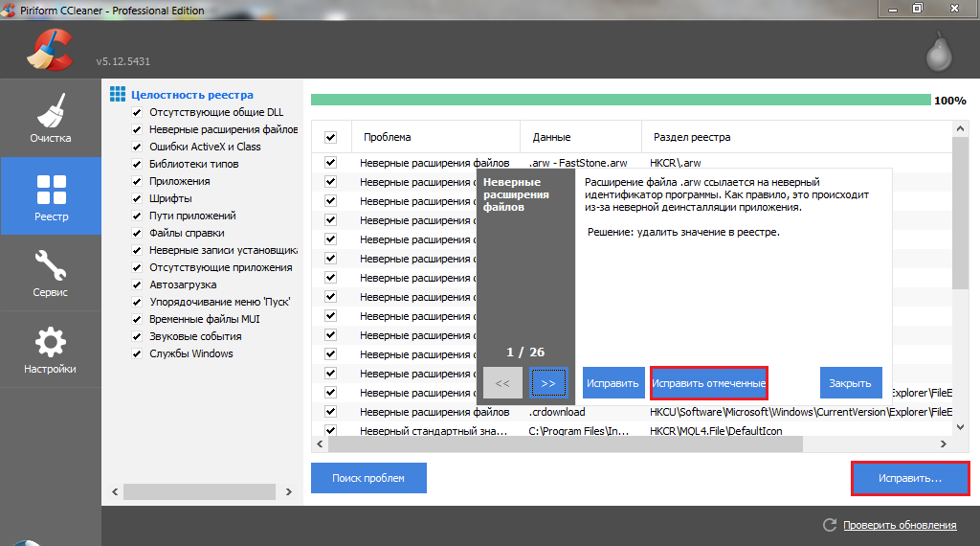Disable the Службы Windows checkbox
980x546 pixels.
pos(137,354)
